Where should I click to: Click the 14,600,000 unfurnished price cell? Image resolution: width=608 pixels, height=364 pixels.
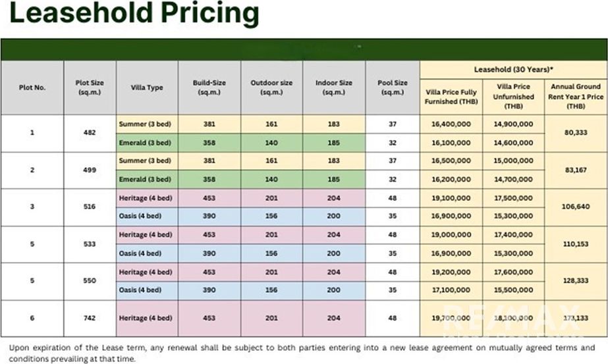[512, 142]
